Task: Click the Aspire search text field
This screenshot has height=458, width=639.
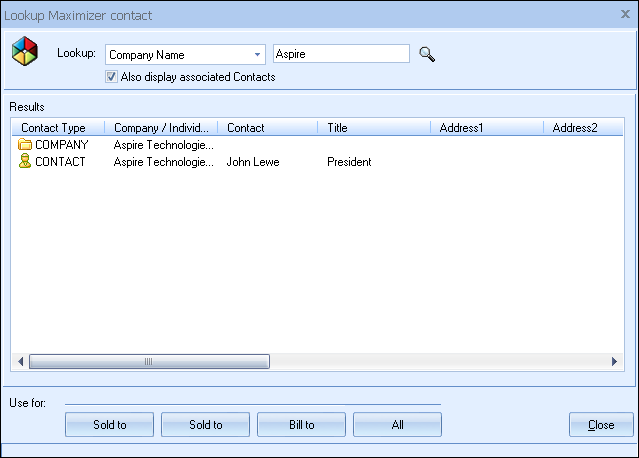Action: click(340, 55)
